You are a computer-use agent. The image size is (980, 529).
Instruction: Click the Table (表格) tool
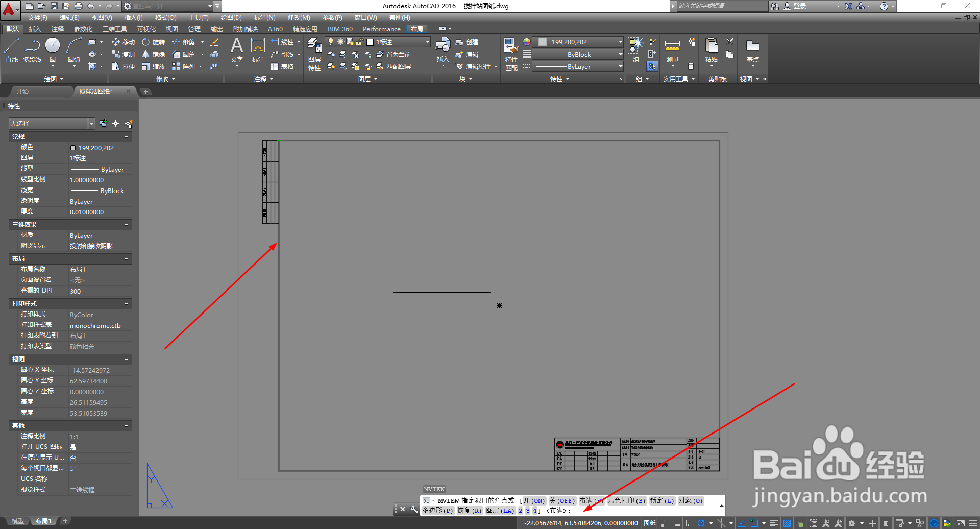point(282,66)
